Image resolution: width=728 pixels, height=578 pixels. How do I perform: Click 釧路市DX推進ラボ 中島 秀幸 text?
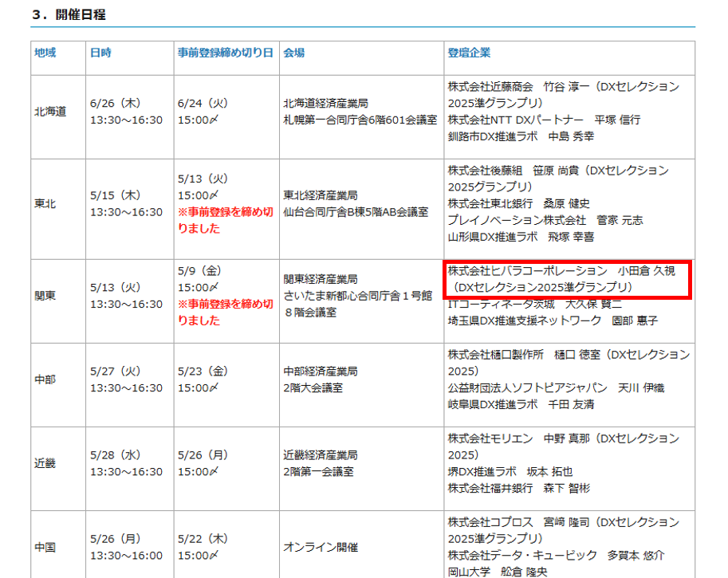pyautogui.click(x=521, y=136)
